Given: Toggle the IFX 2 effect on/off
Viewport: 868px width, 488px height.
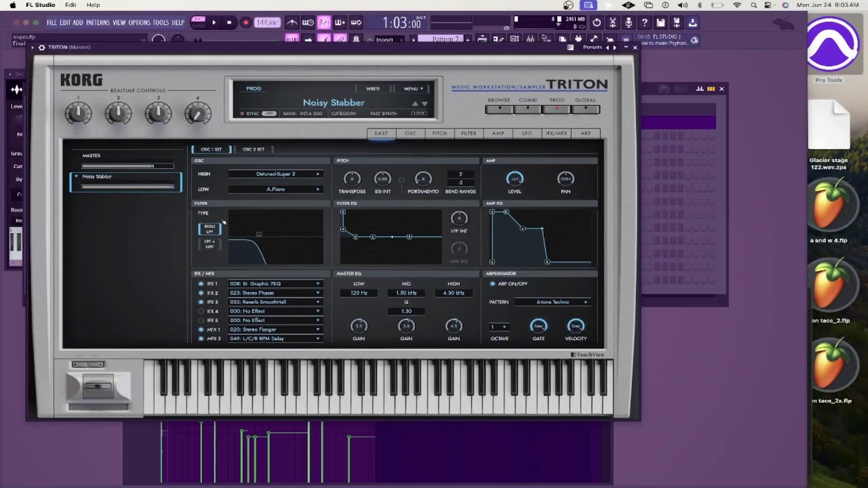Looking at the screenshot, I should [x=201, y=293].
